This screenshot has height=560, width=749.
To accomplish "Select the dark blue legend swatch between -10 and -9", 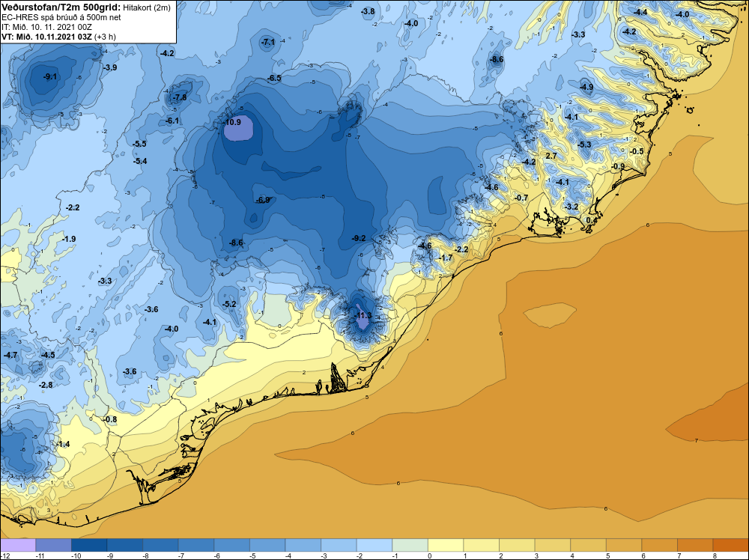I will 89,545.
